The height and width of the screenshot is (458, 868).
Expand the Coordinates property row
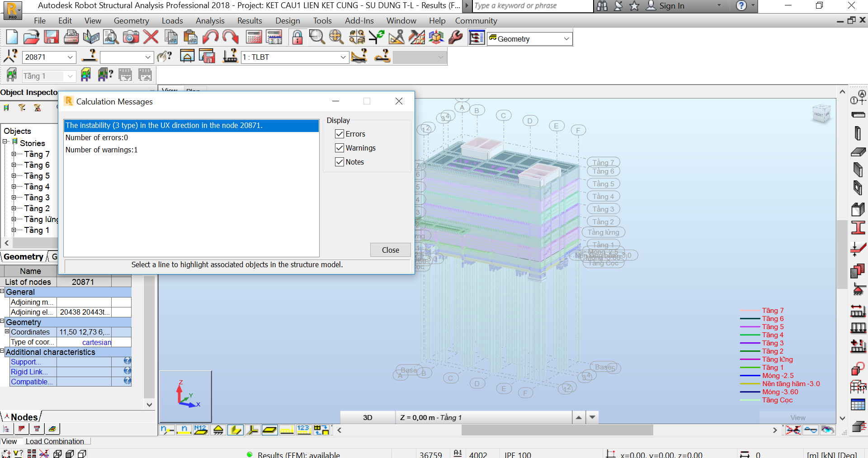7,331
